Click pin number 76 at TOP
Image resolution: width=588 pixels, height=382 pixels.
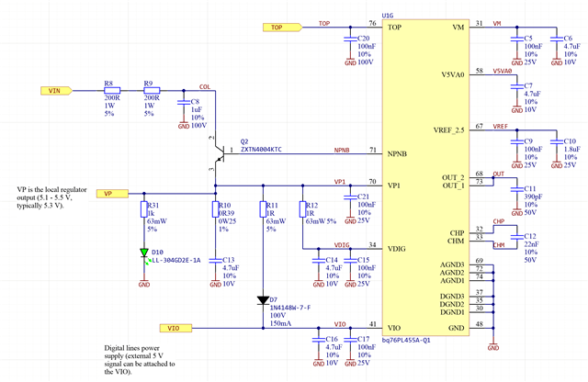pyautogui.click(x=372, y=23)
